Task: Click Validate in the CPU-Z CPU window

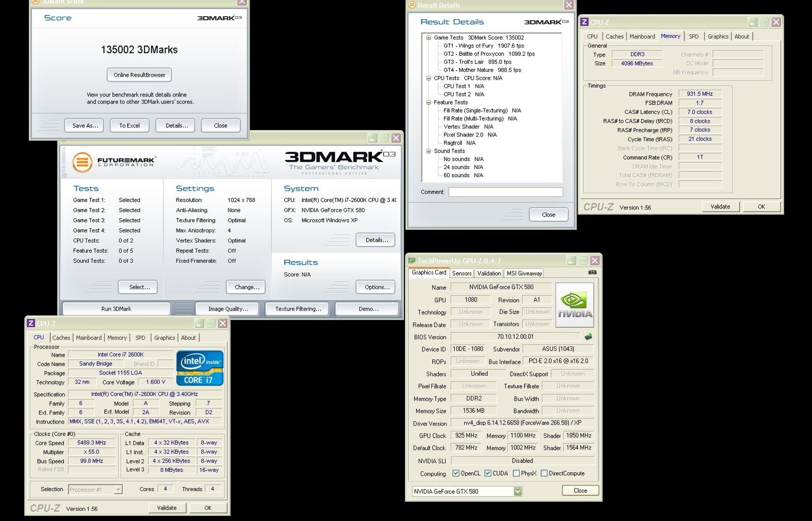Action: point(167,508)
